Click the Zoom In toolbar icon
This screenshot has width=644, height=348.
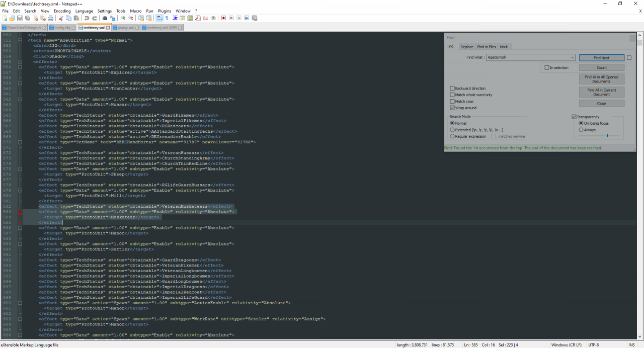pyautogui.click(x=123, y=18)
